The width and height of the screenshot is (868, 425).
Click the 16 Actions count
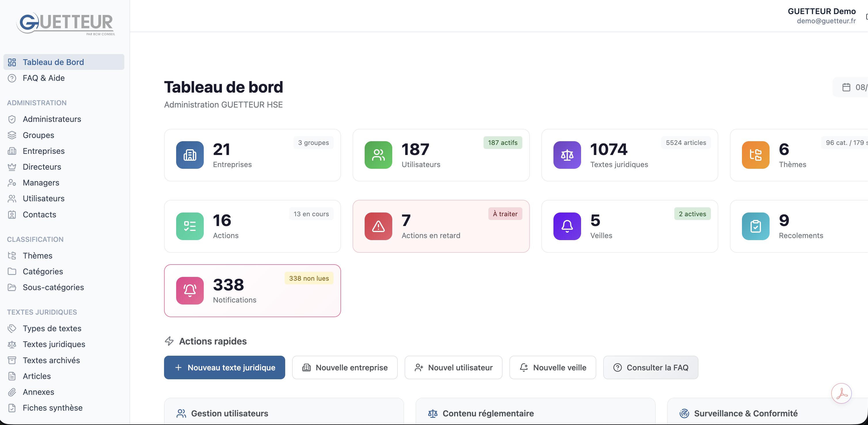pyautogui.click(x=222, y=221)
